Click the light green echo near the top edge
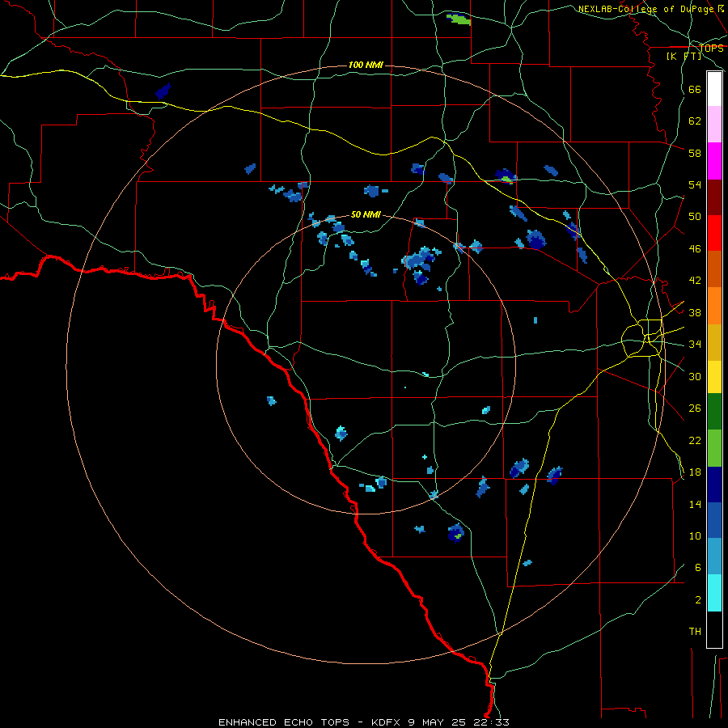The image size is (728, 728). [x=459, y=19]
